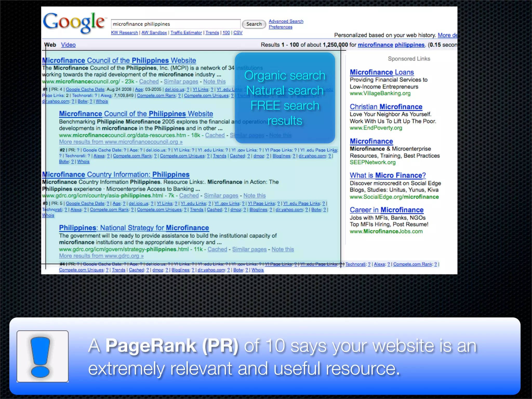Viewport: 532px width, 399px height.
Task: Click Technorati link in result #4 stats
Action: pyautogui.click(x=355, y=264)
